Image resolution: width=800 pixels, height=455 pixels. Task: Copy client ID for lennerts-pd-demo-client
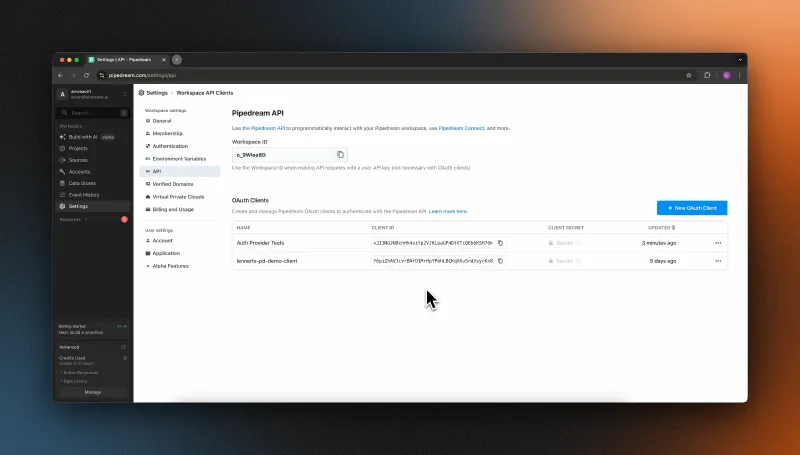click(x=501, y=260)
